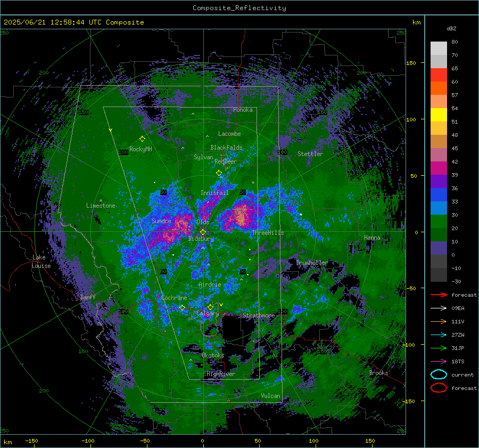Click the Sylvan map label
Viewport: 479px width, 448px height.
pos(203,157)
